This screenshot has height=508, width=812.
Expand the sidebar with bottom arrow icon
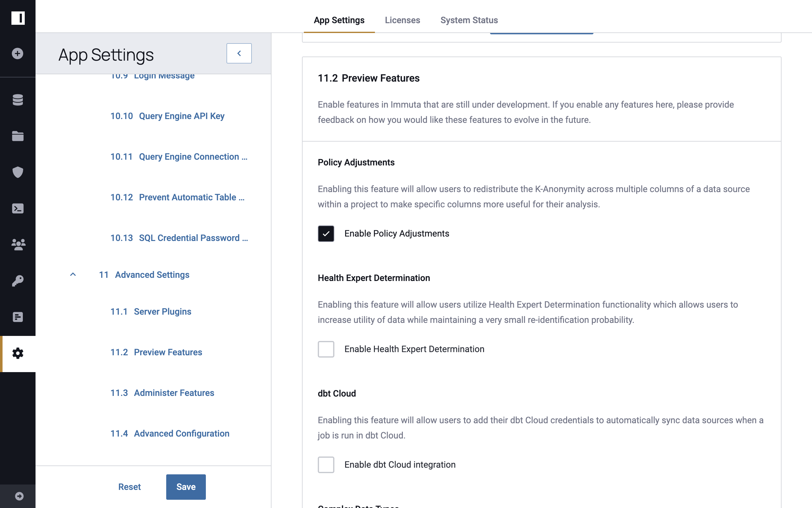19,496
